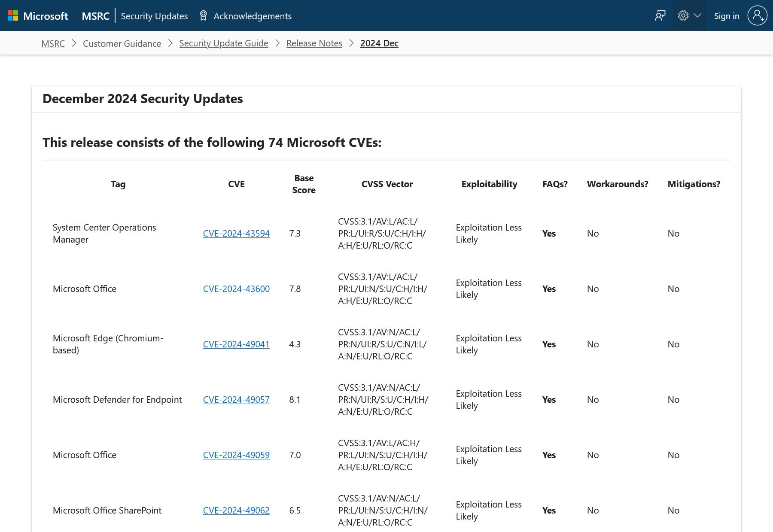Viewport: 773px width, 532px height.
Task: Select Microsoft Office SharePoint tag cell
Action: (x=107, y=510)
